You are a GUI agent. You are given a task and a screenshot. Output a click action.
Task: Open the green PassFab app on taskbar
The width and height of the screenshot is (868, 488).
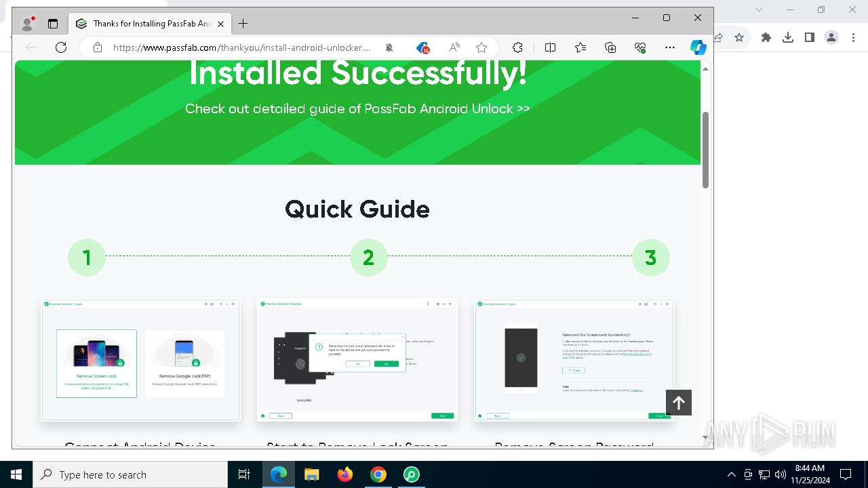(x=412, y=474)
